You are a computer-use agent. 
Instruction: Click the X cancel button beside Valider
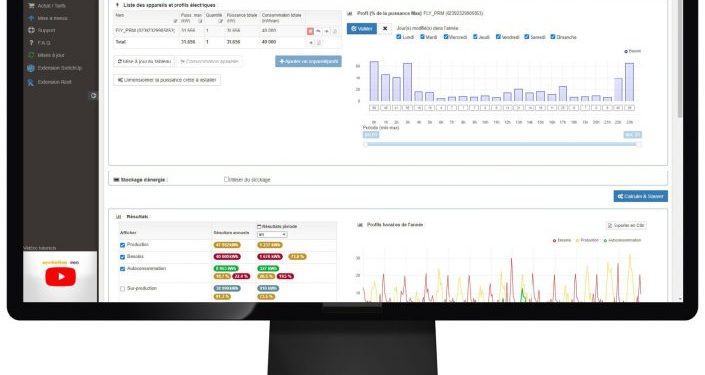(x=385, y=28)
